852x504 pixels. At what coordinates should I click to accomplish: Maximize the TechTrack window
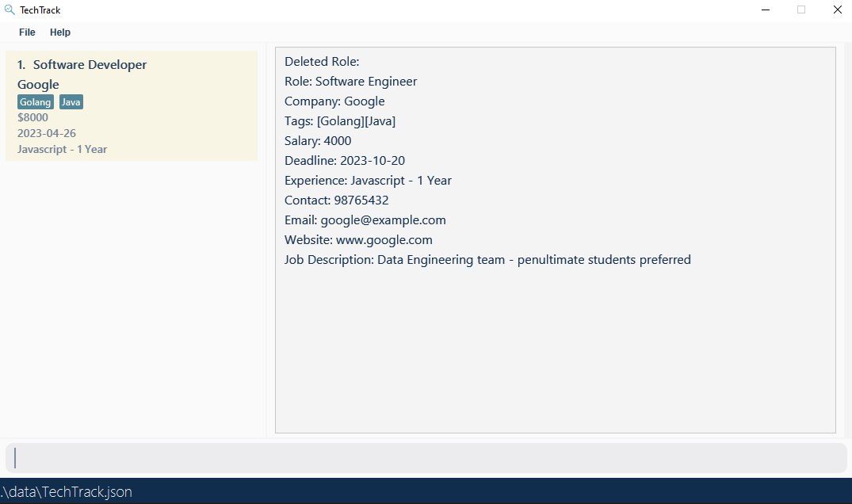[x=801, y=10]
